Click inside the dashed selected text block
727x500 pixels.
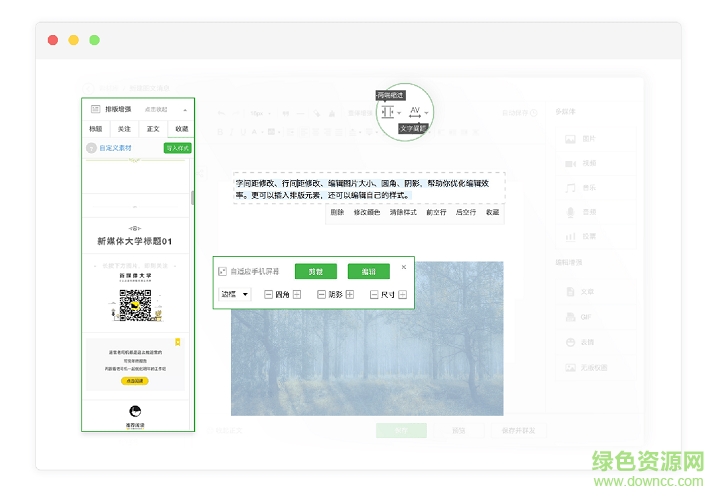click(x=369, y=188)
